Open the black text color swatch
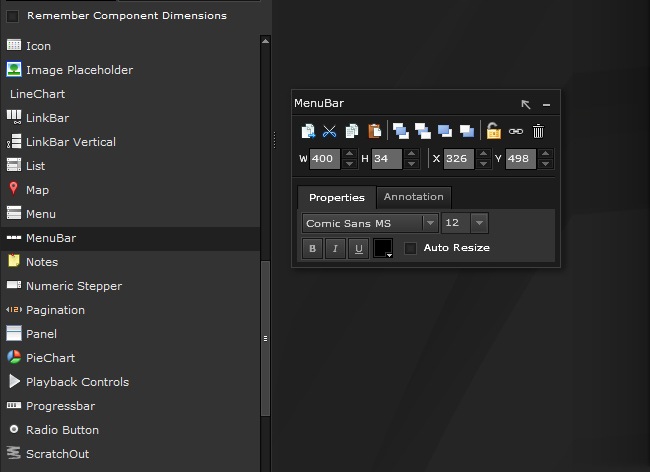The image size is (650, 472). point(383,249)
